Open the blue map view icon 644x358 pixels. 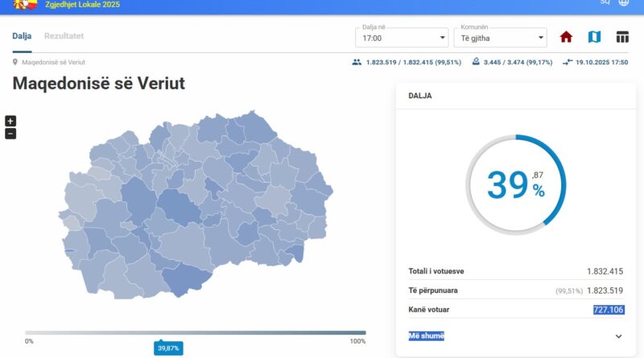[594, 37]
